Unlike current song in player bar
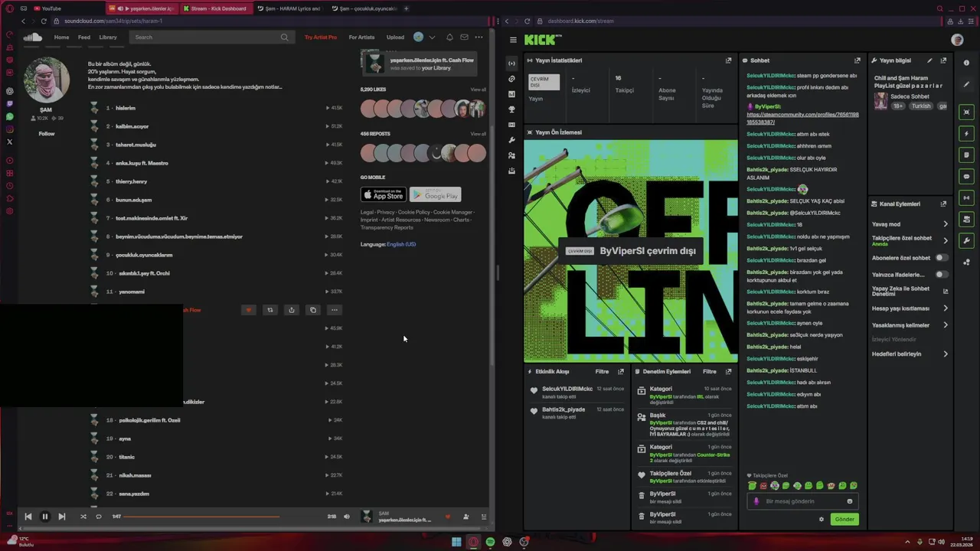 448,517
